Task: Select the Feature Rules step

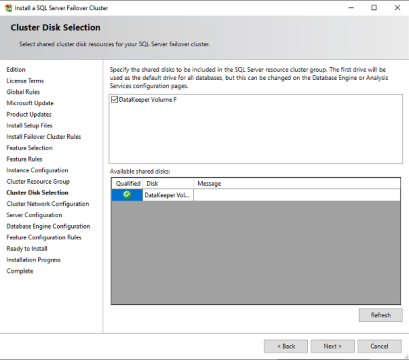Action: click(x=24, y=159)
